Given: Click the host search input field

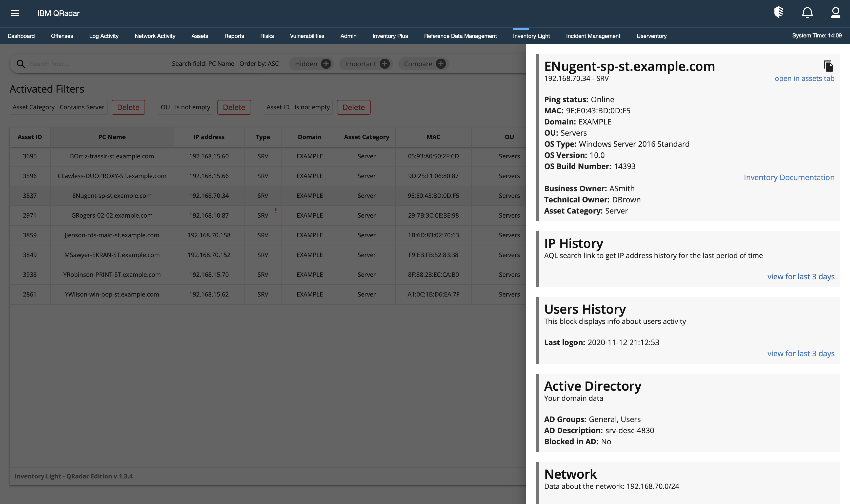Looking at the screenshot, I should coord(85,64).
